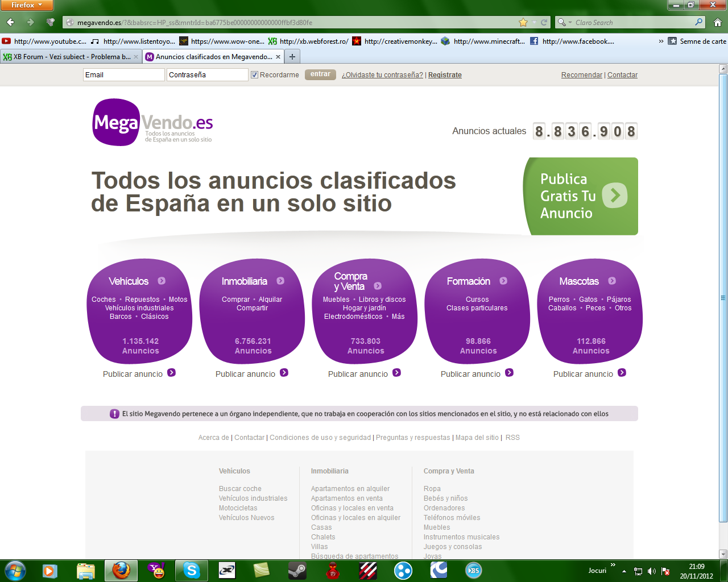The width and height of the screenshot is (728, 582).
Task: Click the arrow icon next to Mascotas
Action: coord(612,281)
